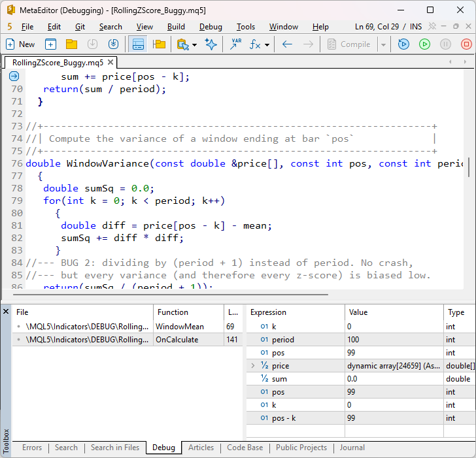Click the empty new watch expression row
The image size is (476, 458).
361,431
